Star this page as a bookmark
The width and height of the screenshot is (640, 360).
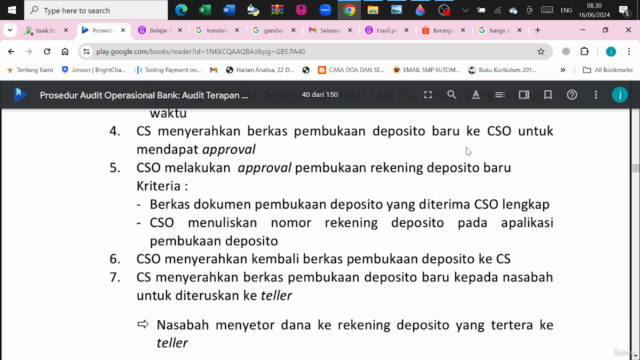541,51
